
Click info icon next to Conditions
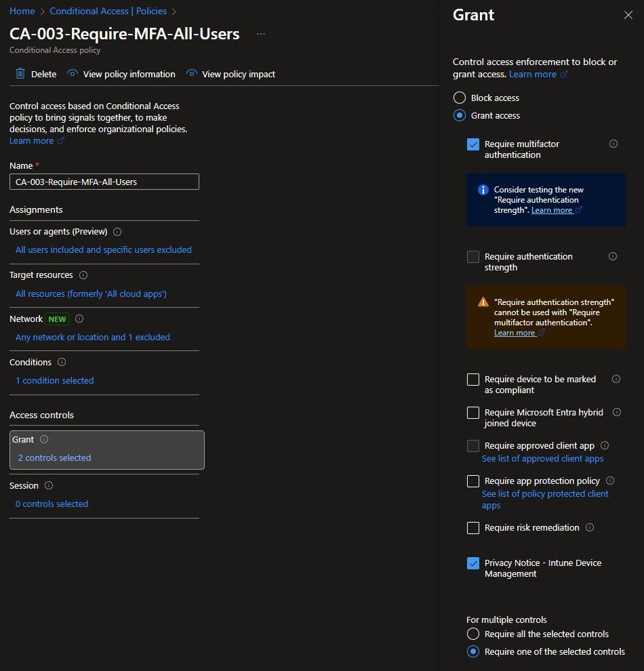(x=62, y=362)
